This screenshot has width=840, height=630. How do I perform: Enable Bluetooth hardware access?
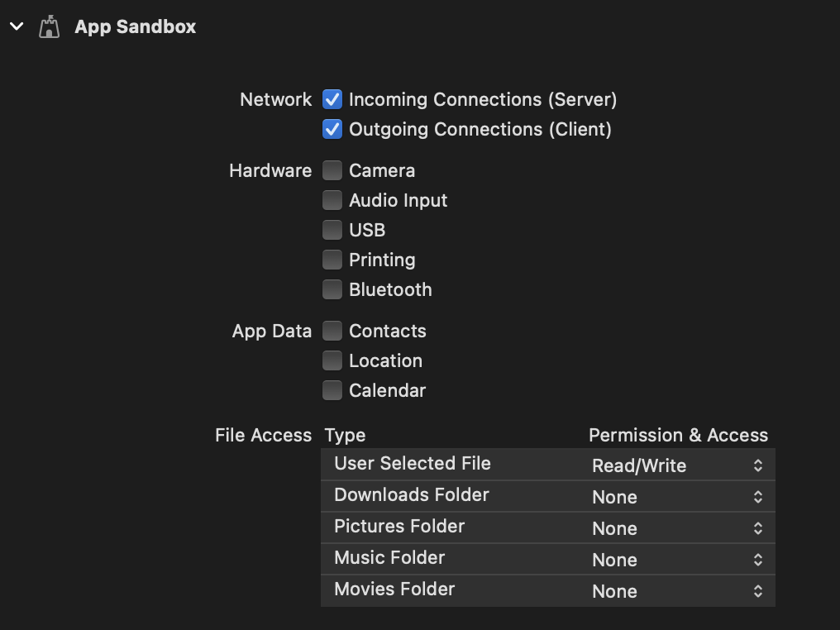click(332, 289)
